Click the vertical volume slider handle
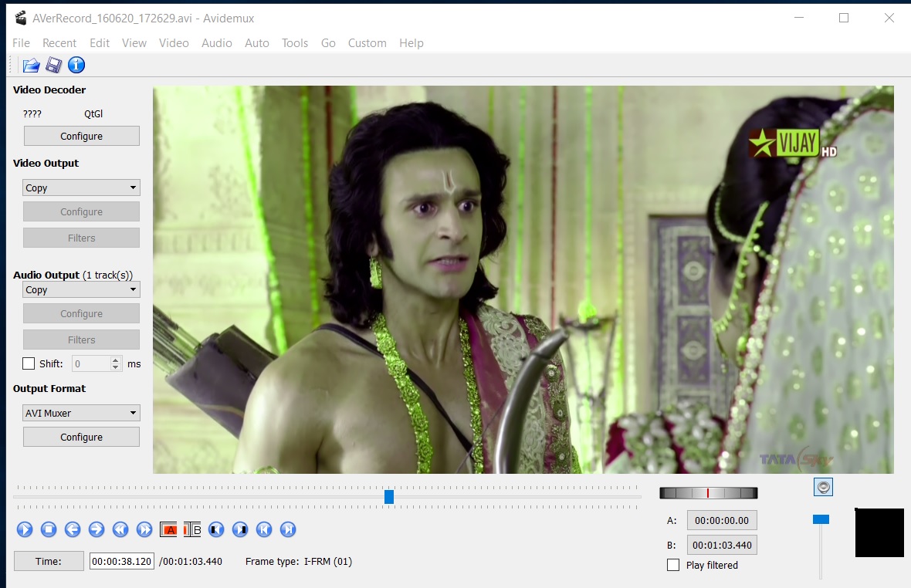Viewport: 911px width, 588px height. (821, 519)
